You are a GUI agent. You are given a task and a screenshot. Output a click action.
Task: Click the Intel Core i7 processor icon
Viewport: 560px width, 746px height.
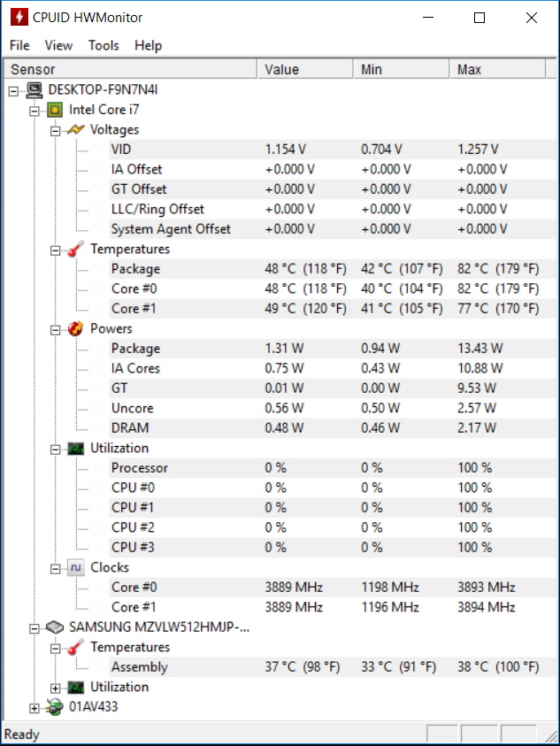(55, 110)
